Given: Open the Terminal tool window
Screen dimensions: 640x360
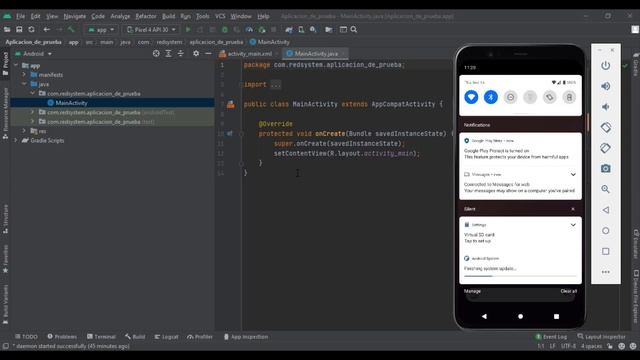Looking at the screenshot, I should (x=101, y=337).
